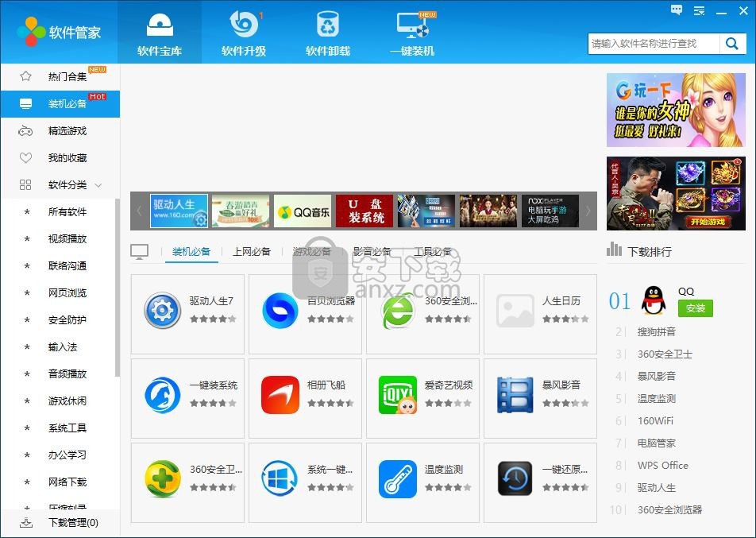Click 开始游戏 on the game ad
Screen dimensions: 756x538
coord(708,222)
